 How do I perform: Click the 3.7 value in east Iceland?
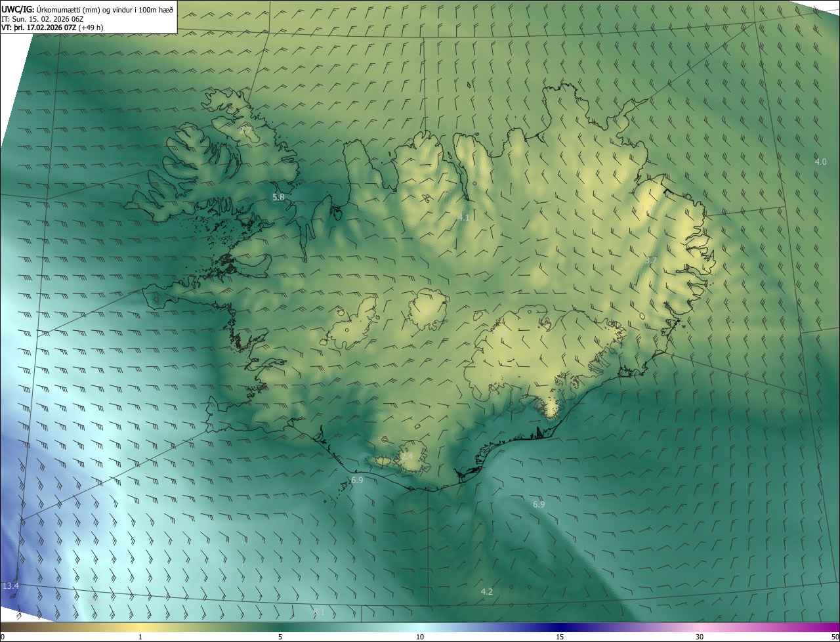pyautogui.click(x=650, y=261)
